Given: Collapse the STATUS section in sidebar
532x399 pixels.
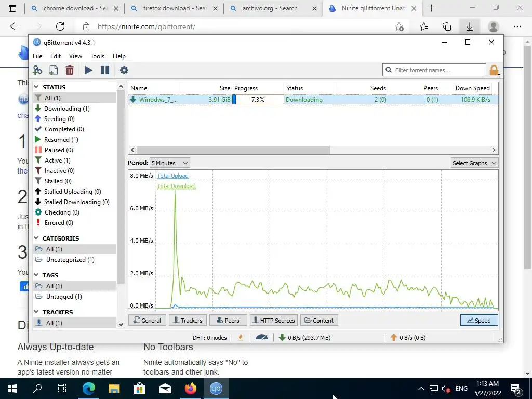Looking at the screenshot, I should (x=36, y=87).
